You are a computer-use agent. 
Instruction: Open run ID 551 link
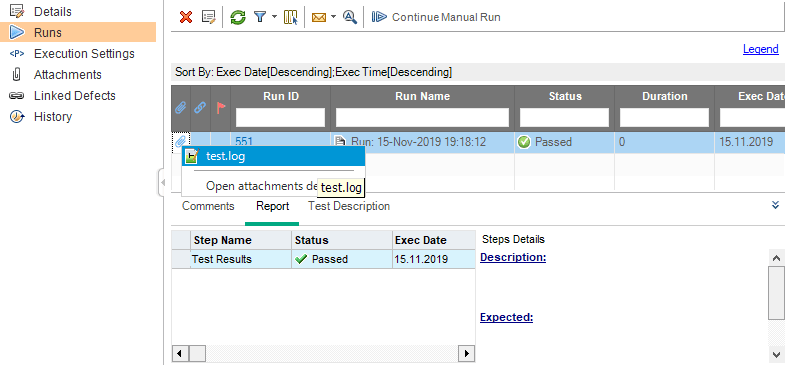[x=244, y=142]
